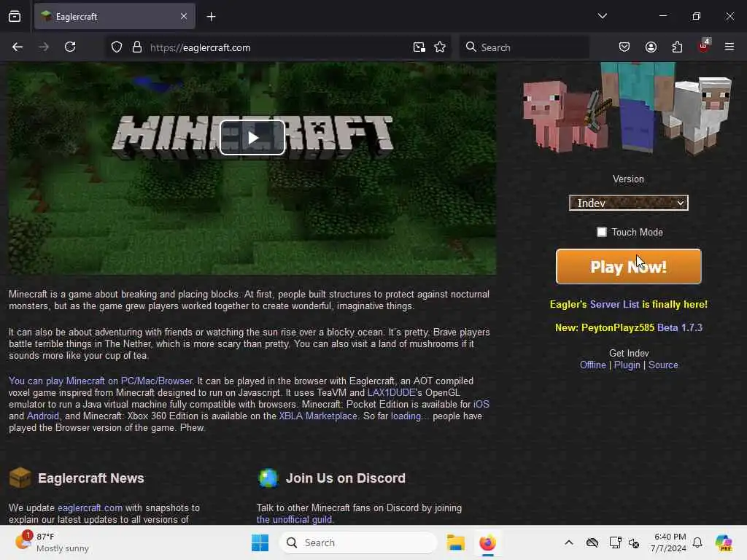Click the Firefox Search box
Image resolution: width=747 pixels, height=560 pixels.
524,47
